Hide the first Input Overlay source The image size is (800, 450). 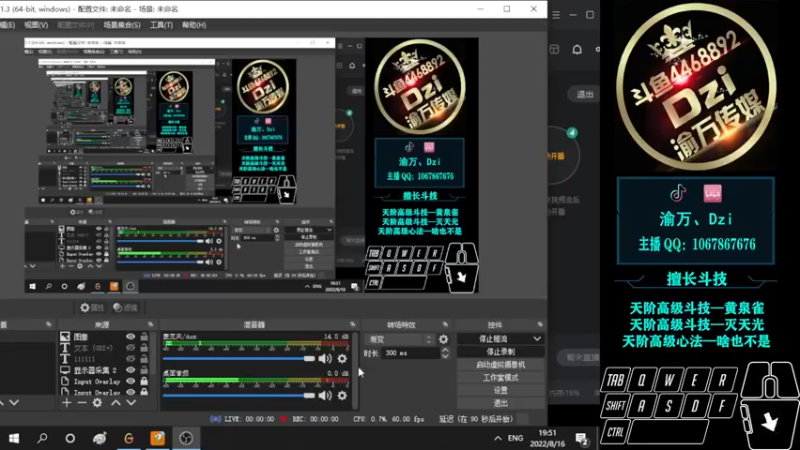click(x=131, y=381)
